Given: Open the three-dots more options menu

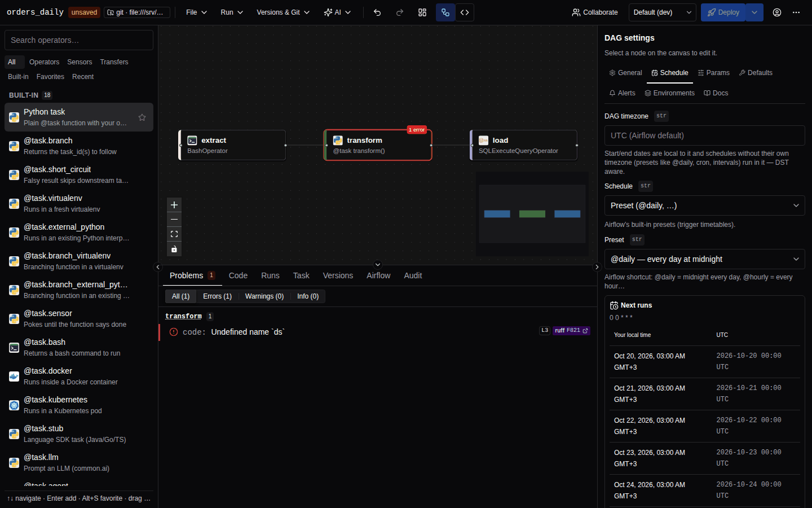Looking at the screenshot, I should 796,12.
